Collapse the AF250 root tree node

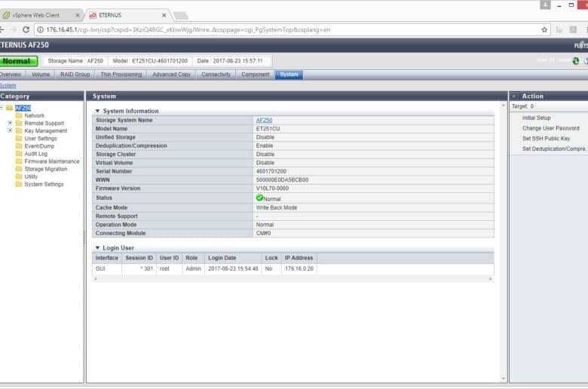click(x=2, y=108)
